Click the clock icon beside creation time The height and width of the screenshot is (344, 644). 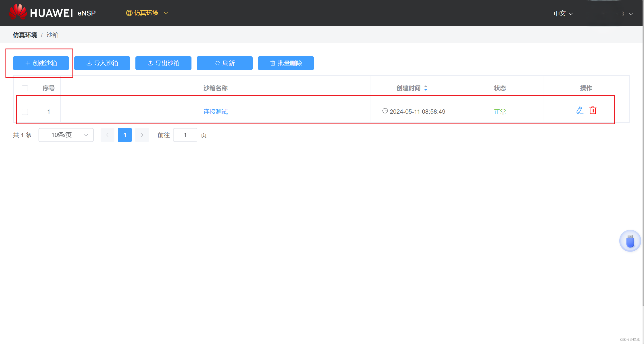pyautogui.click(x=385, y=111)
